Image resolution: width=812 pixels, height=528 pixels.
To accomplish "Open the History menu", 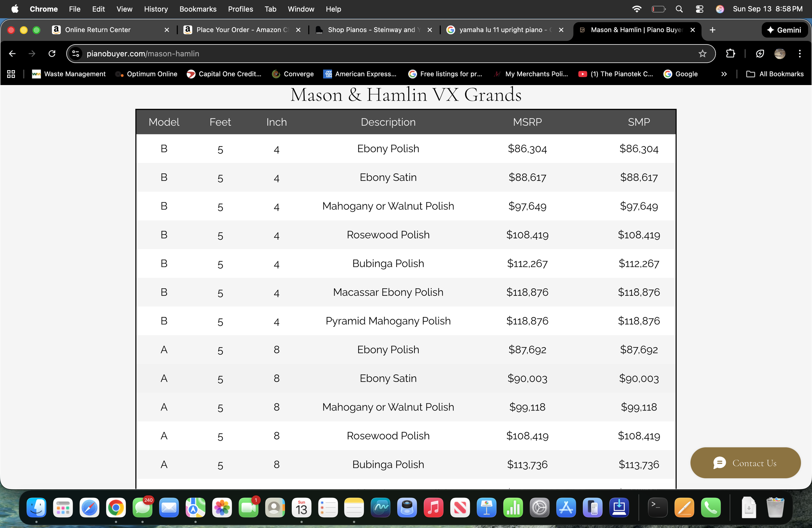I will pos(156,9).
